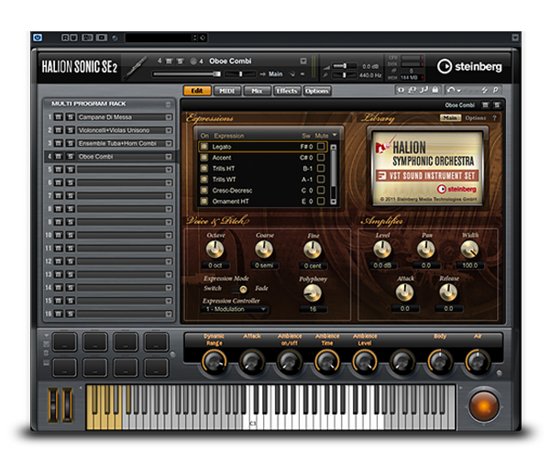
Task: Open the slot 2 program load dropdown
Action: [169, 130]
